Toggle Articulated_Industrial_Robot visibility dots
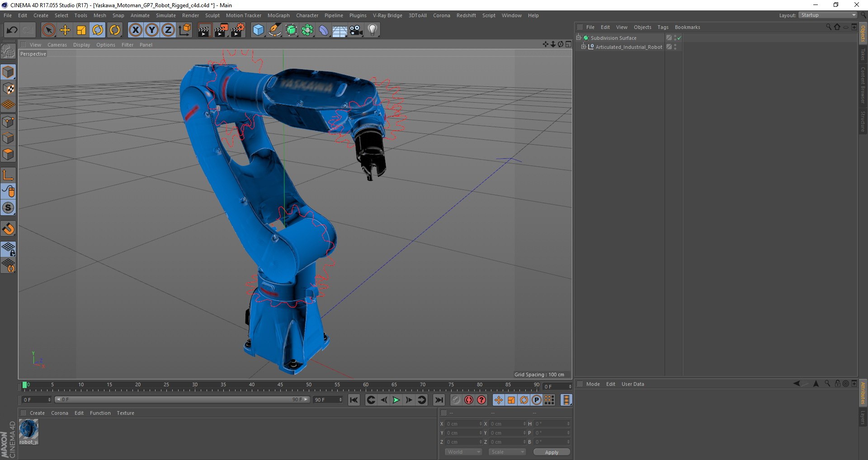Viewport: 868px width, 460px height. click(x=675, y=47)
